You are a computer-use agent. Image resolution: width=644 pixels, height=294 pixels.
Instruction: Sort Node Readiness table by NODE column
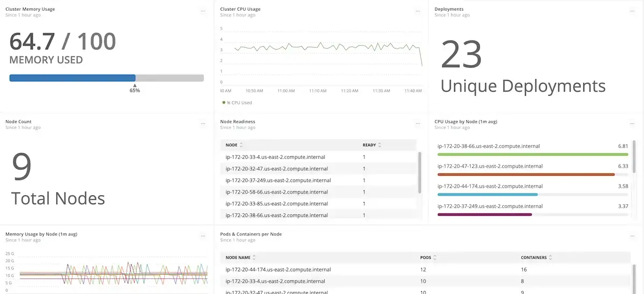click(235, 145)
